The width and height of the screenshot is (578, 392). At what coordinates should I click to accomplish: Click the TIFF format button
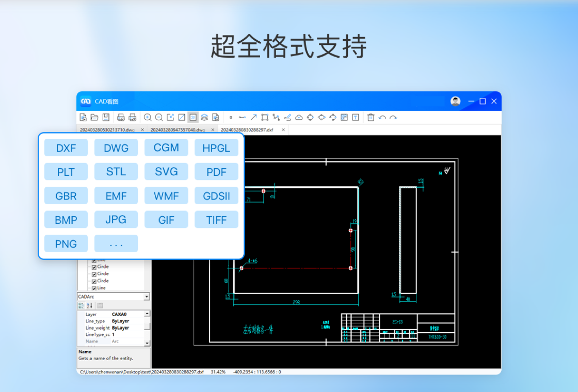(x=216, y=220)
